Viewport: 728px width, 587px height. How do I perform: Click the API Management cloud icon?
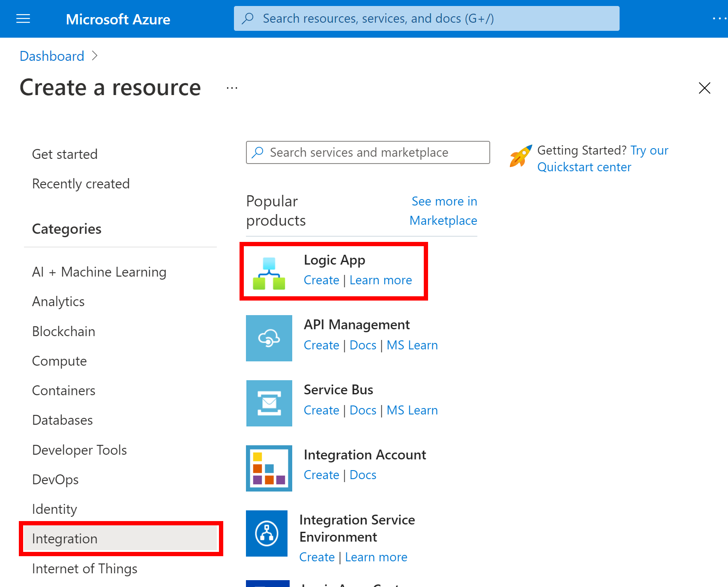tap(269, 338)
